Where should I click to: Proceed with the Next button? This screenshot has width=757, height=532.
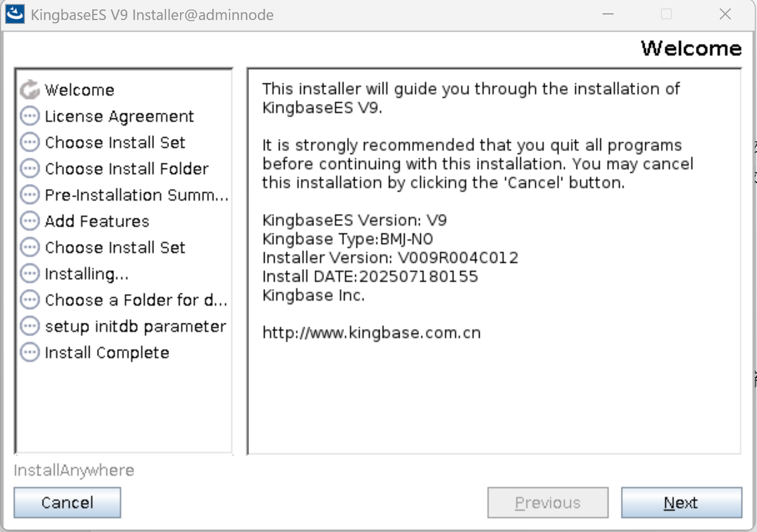point(681,503)
